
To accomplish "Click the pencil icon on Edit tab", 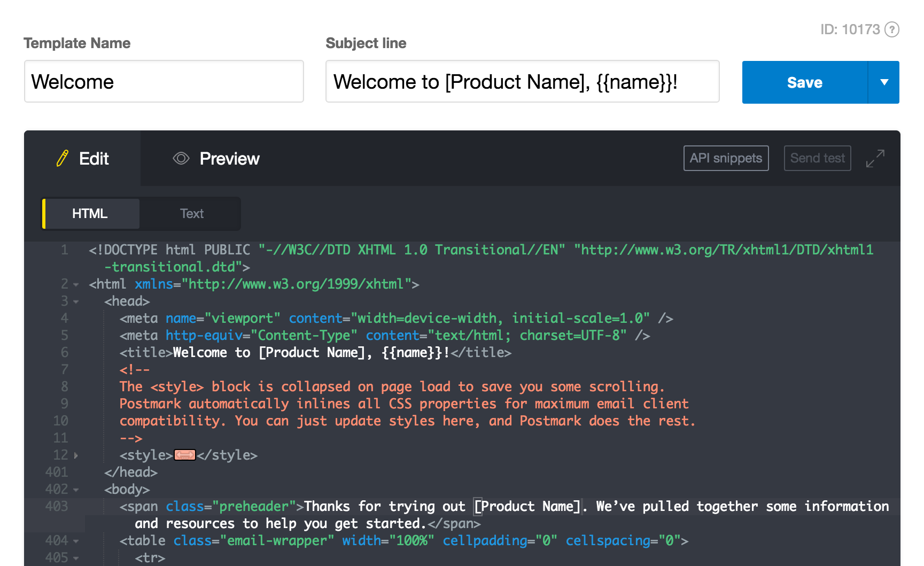I will click(x=63, y=158).
